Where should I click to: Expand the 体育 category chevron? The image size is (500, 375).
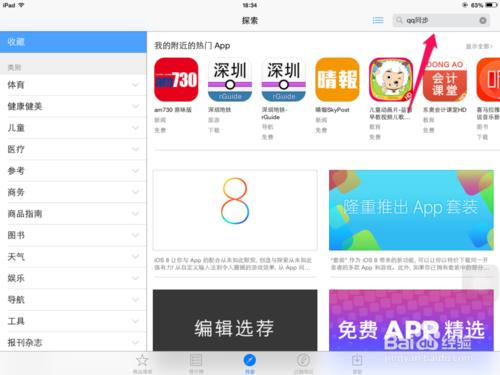coord(135,85)
